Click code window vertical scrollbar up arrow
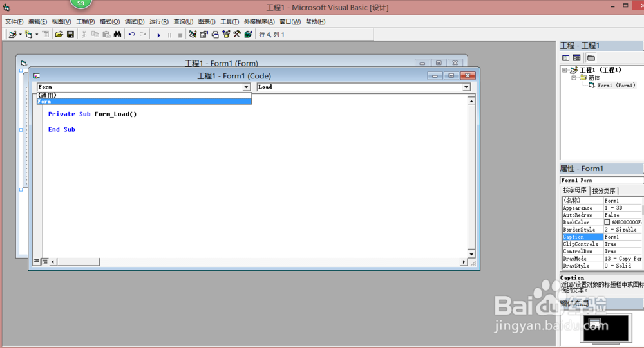The image size is (644, 348). click(x=471, y=101)
